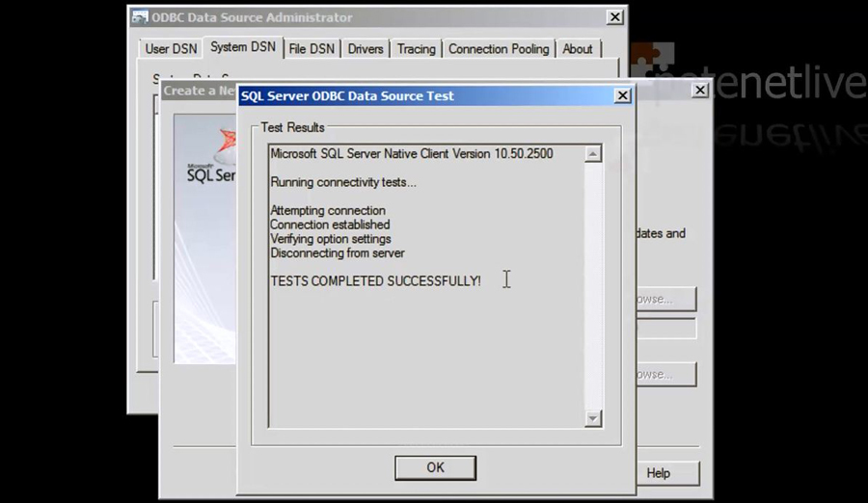The height and width of the screenshot is (503, 868).
Task: Click the 'Running connectivity tests...' line
Action: (343, 182)
